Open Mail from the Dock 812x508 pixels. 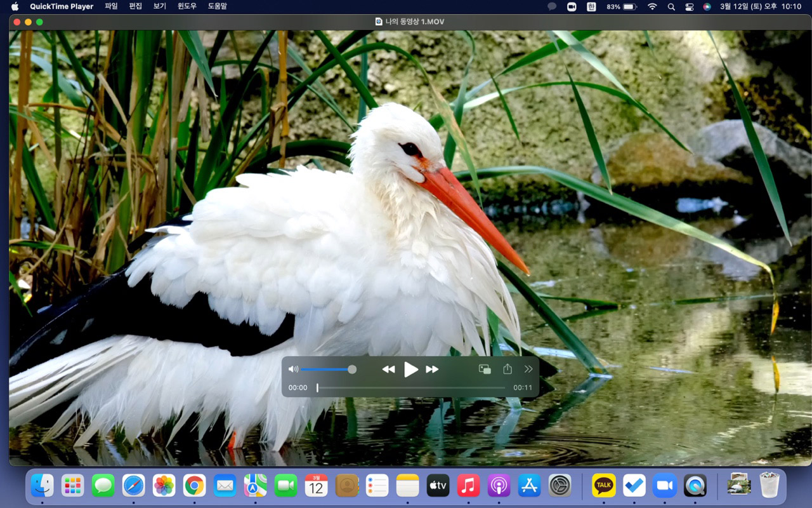point(225,486)
